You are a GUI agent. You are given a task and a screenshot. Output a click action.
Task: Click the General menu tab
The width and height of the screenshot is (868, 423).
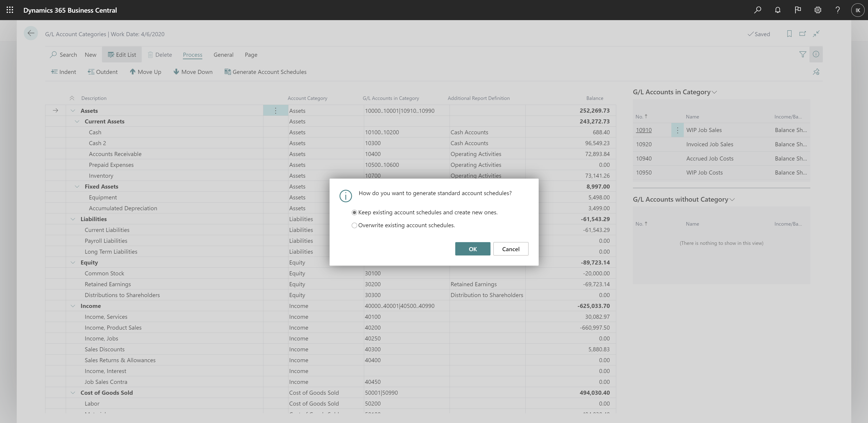point(224,54)
